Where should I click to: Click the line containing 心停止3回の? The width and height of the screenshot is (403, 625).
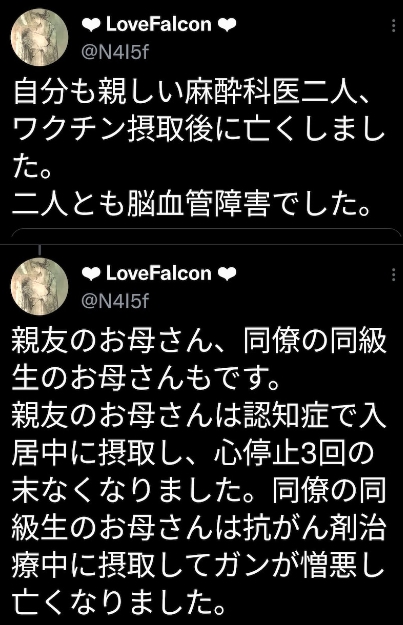pyautogui.click(x=193, y=454)
